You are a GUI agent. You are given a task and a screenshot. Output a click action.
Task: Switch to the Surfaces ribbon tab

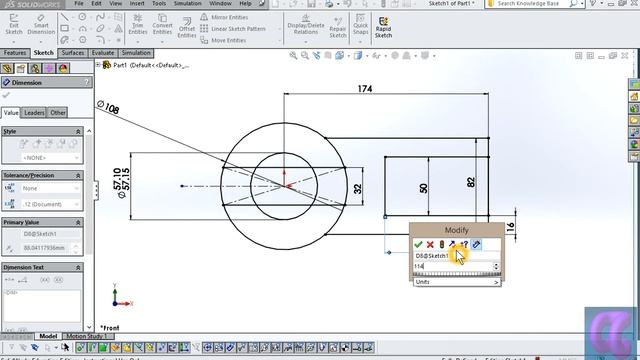click(x=73, y=53)
